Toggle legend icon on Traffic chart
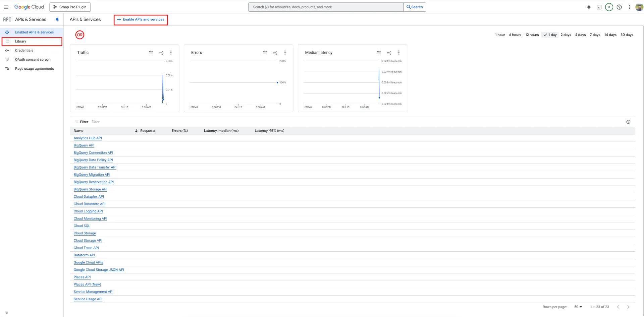This screenshot has width=644, height=317. pyautogui.click(x=151, y=53)
